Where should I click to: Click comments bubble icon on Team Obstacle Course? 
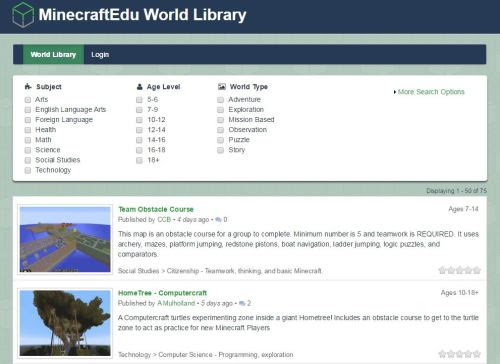pos(218,219)
